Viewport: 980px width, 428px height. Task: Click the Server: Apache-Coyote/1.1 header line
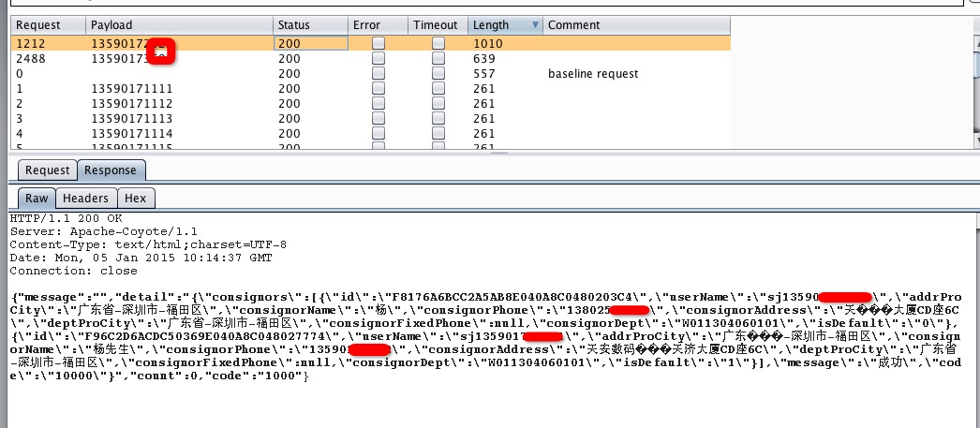[x=103, y=232]
